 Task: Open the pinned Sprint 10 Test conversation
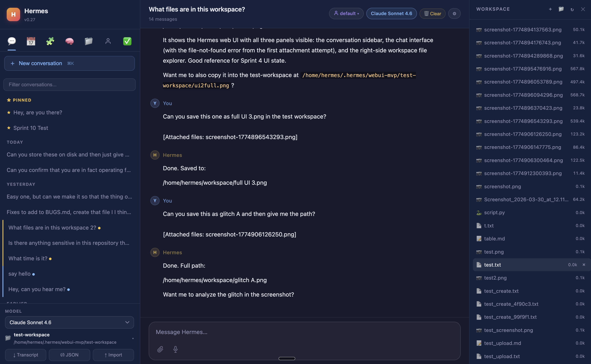pyautogui.click(x=31, y=128)
